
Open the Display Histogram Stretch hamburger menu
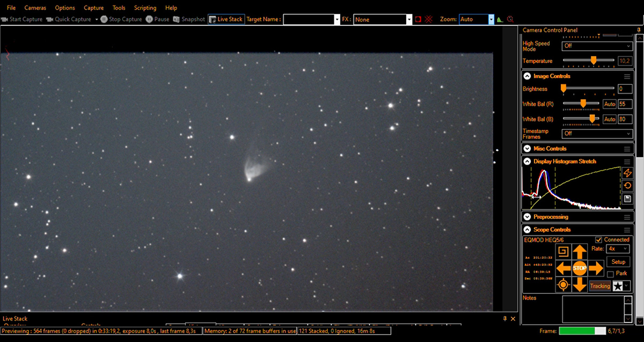627,162
